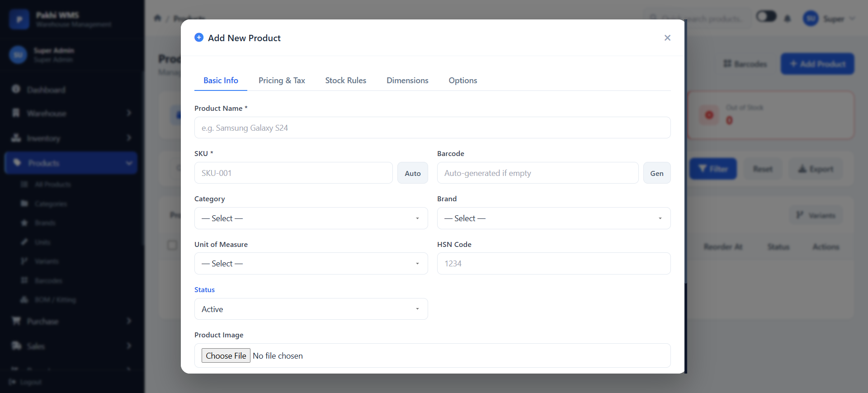Collapse the Products sidebar menu

click(x=71, y=163)
